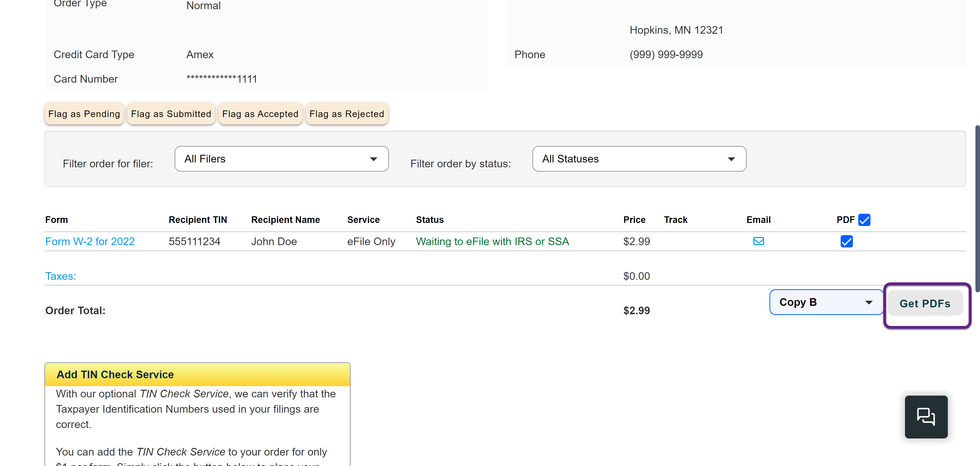The height and width of the screenshot is (466, 980).
Task: Click Flag as Accepted button
Action: 260,114
